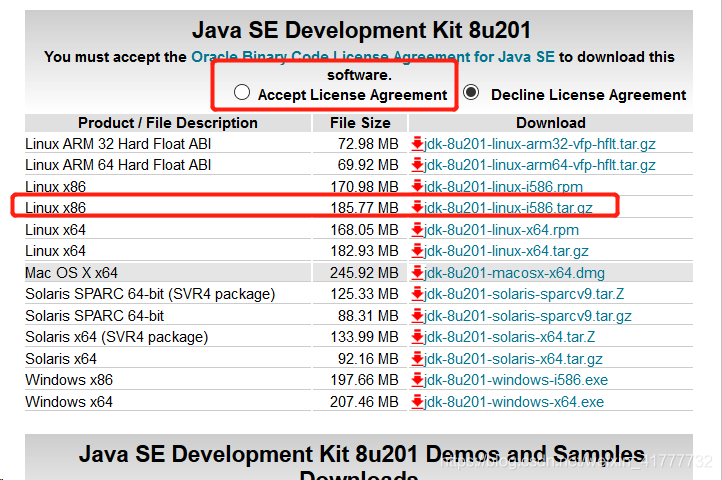Download jdk-8u201-linux-x64.rpm file link
722x480 pixels.
point(501,229)
